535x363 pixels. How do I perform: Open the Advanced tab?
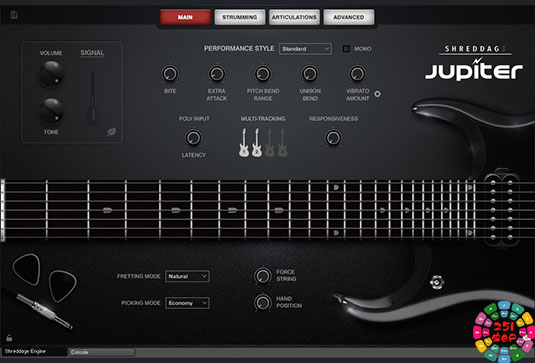point(349,17)
